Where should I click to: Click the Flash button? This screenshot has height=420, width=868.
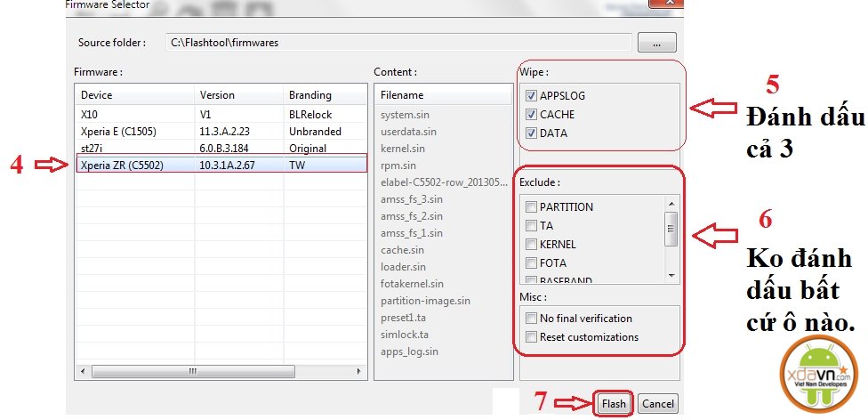(x=614, y=404)
